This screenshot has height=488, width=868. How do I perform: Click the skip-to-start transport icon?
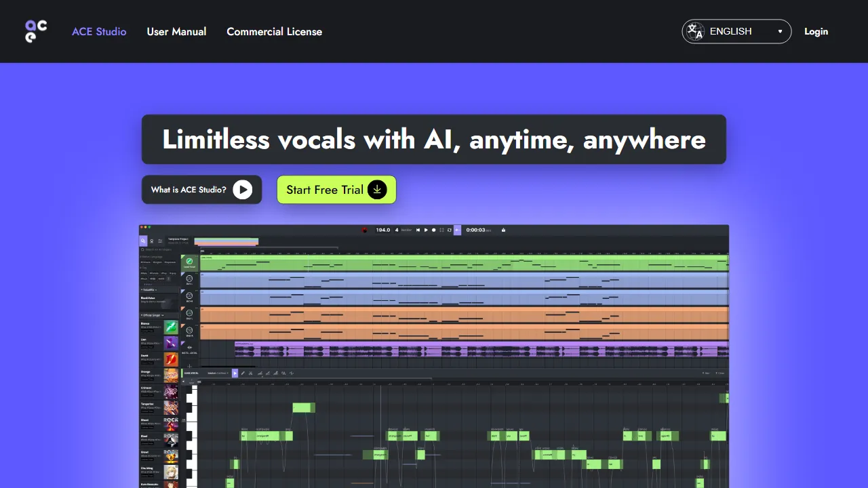[418, 230]
